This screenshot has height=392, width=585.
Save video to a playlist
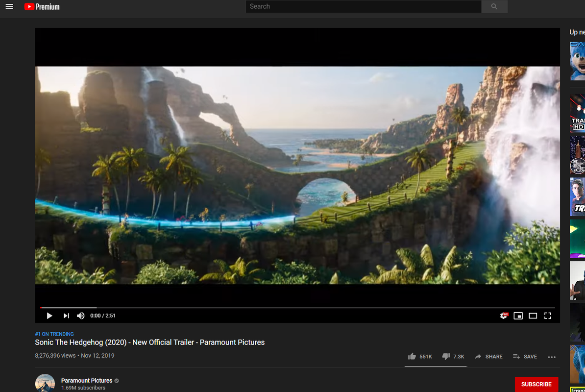(525, 357)
